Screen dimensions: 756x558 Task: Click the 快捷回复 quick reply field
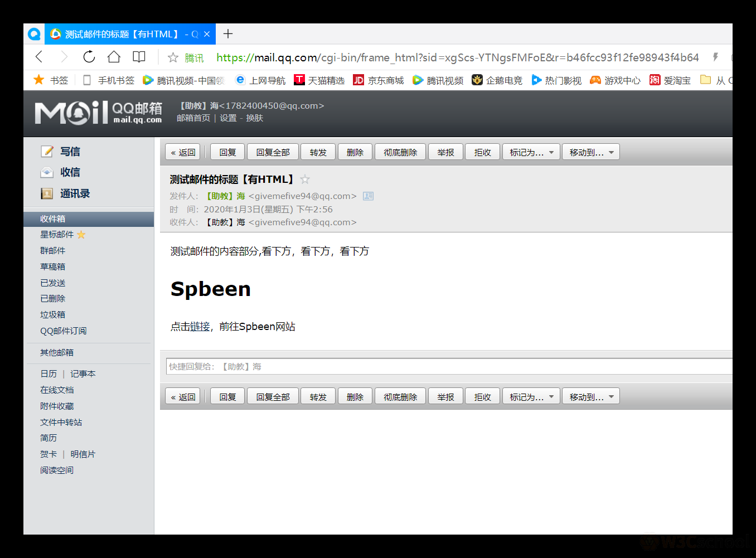[x=449, y=367]
